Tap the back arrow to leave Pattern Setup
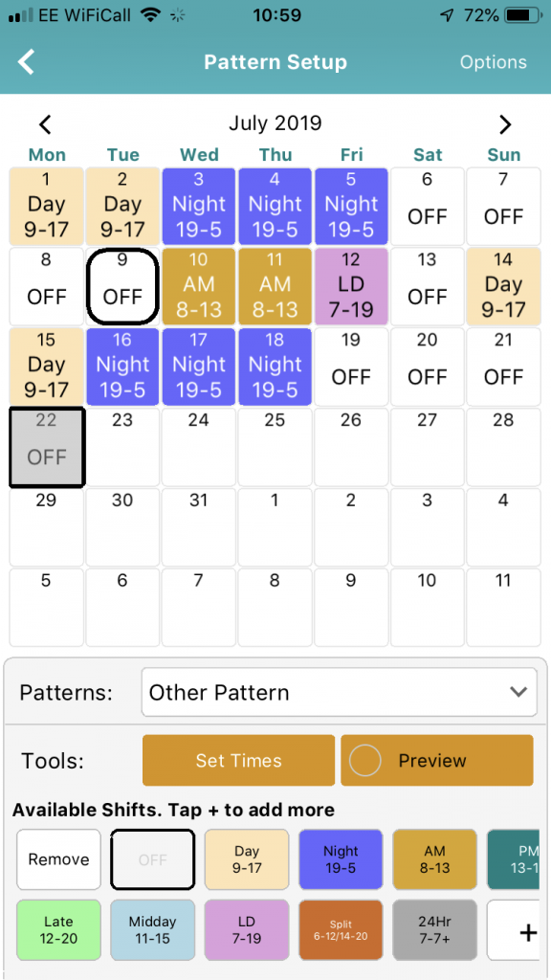Viewport: 551px width, 980px height. coord(26,61)
